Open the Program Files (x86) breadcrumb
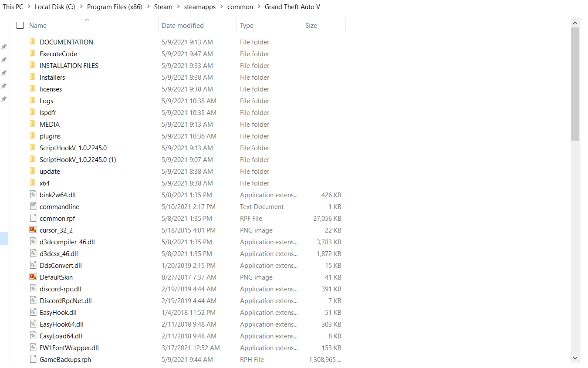 [x=115, y=7]
